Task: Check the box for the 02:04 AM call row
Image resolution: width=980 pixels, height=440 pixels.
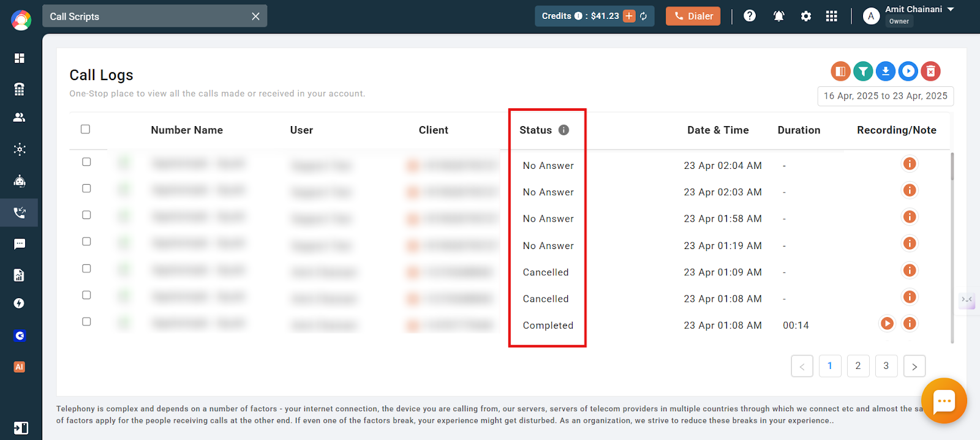Action: (x=86, y=162)
